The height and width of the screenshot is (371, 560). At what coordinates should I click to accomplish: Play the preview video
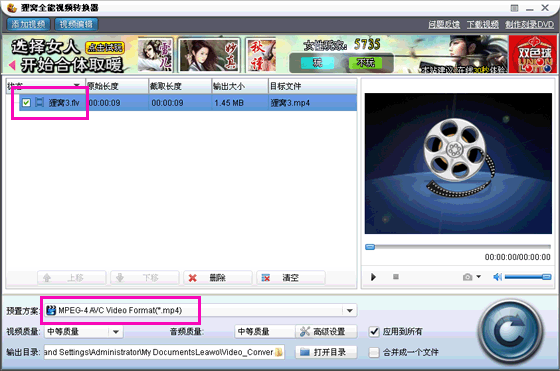(373, 277)
